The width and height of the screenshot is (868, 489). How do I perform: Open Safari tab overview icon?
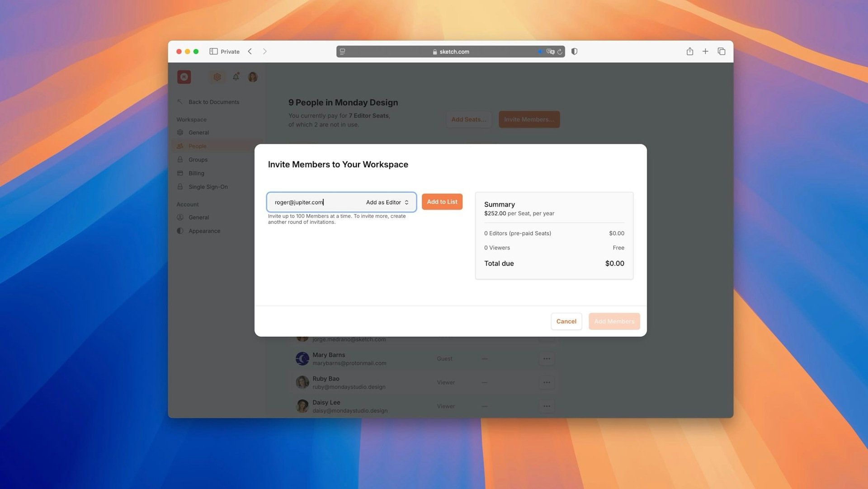coord(722,52)
